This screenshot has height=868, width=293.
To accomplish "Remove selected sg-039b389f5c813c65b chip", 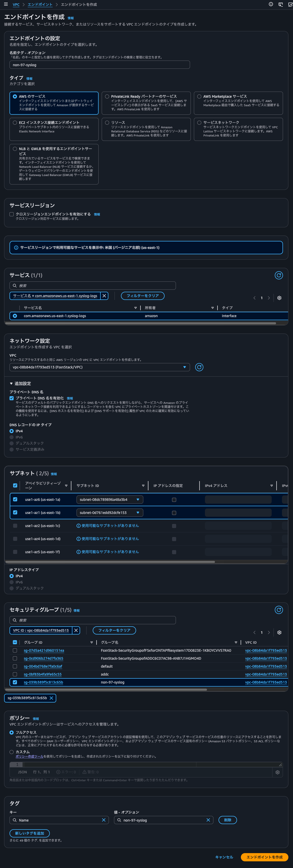I will pyautogui.click(x=51, y=698).
